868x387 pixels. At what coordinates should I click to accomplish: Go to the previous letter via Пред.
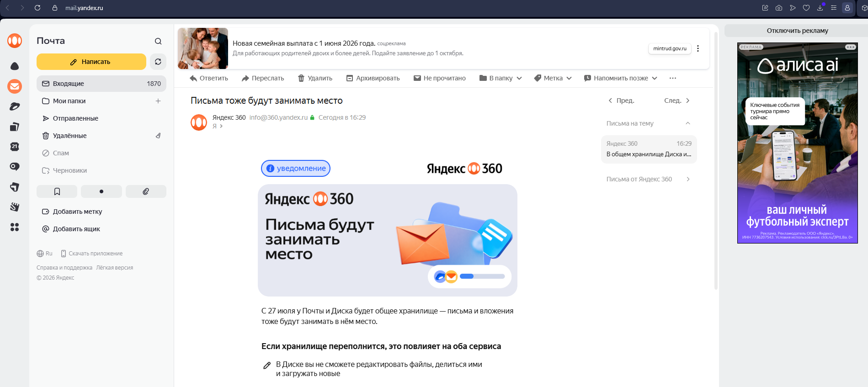tap(621, 101)
